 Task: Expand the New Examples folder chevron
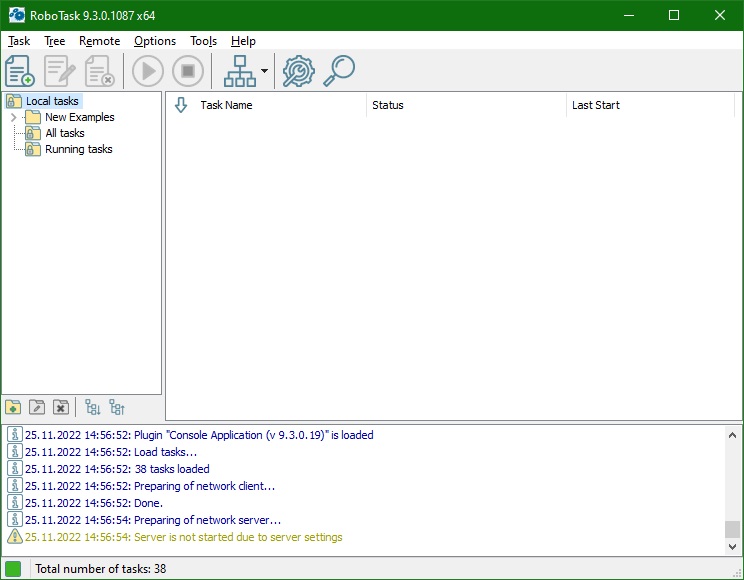click(x=14, y=117)
